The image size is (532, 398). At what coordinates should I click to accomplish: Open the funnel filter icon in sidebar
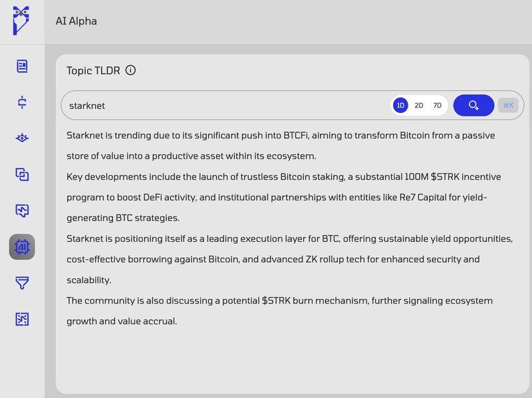(x=22, y=283)
